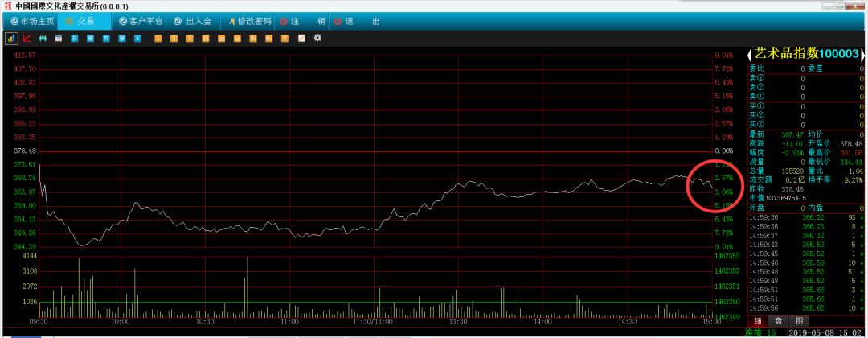Open chart settings gear icon
The width and height of the screenshot is (868, 338).
(317, 39)
